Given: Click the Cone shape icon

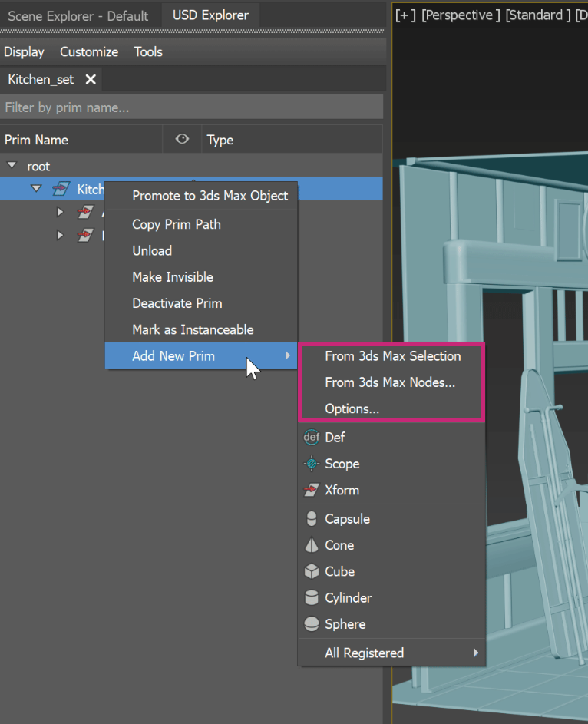Looking at the screenshot, I should [312, 545].
